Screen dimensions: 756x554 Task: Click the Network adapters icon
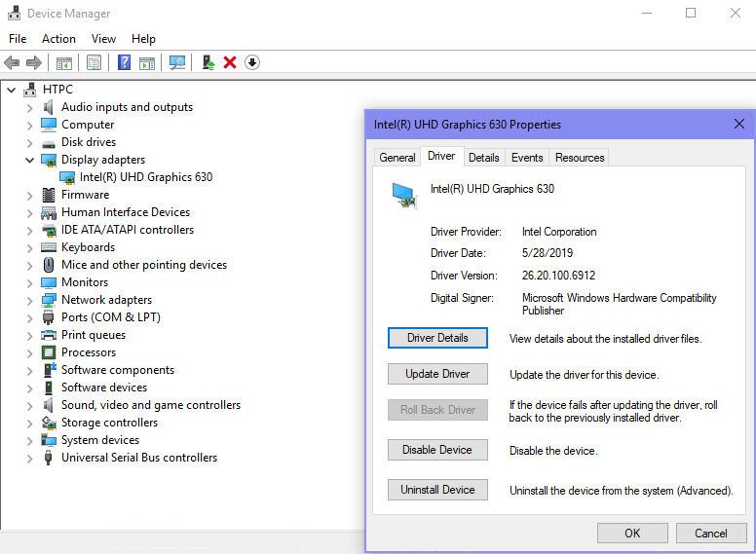pos(48,300)
